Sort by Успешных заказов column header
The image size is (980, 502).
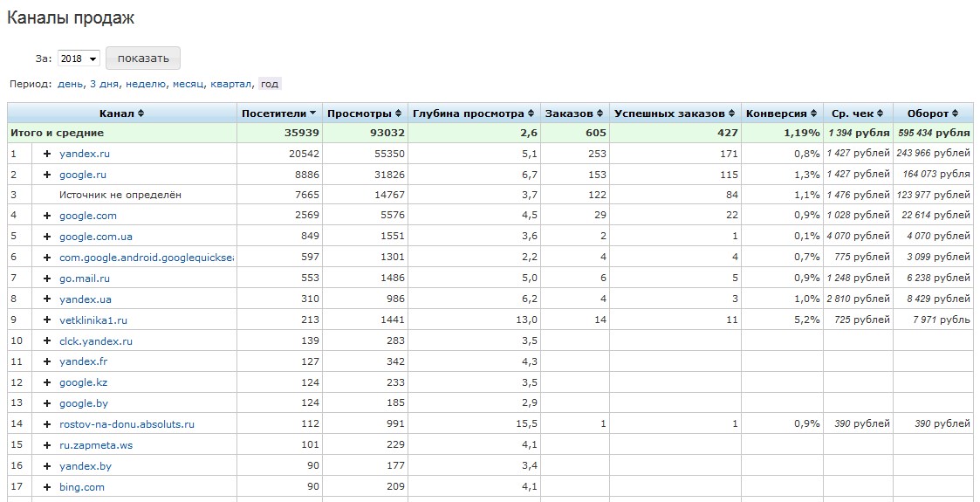tap(675, 113)
